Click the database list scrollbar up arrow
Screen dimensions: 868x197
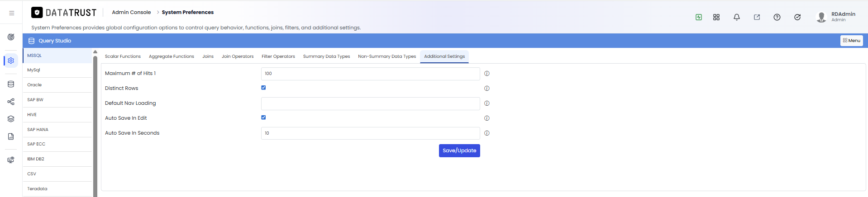click(95, 52)
